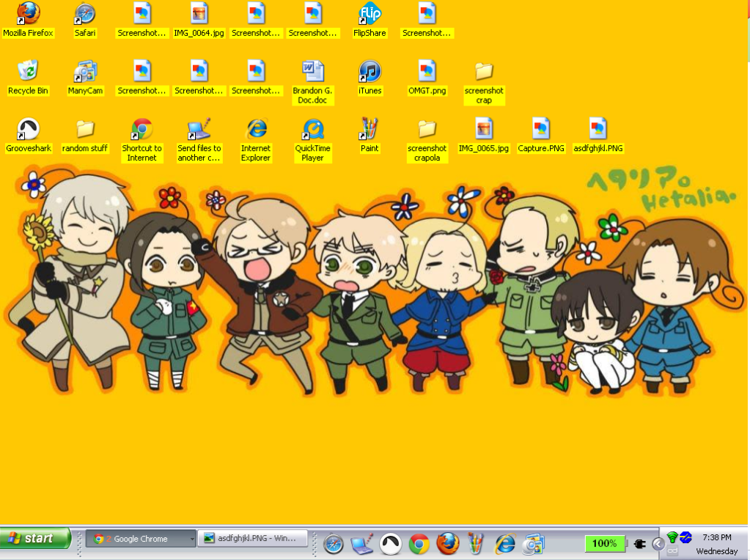Screen dimensions: 750x560
Task: Click the Start button
Action: [x=34, y=539]
